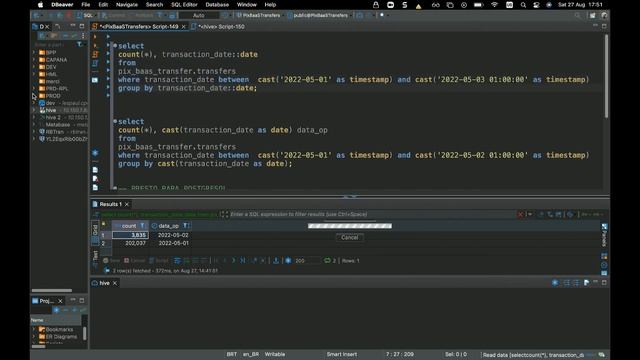Click the filter icon on count column

click(x=142, y=226)
